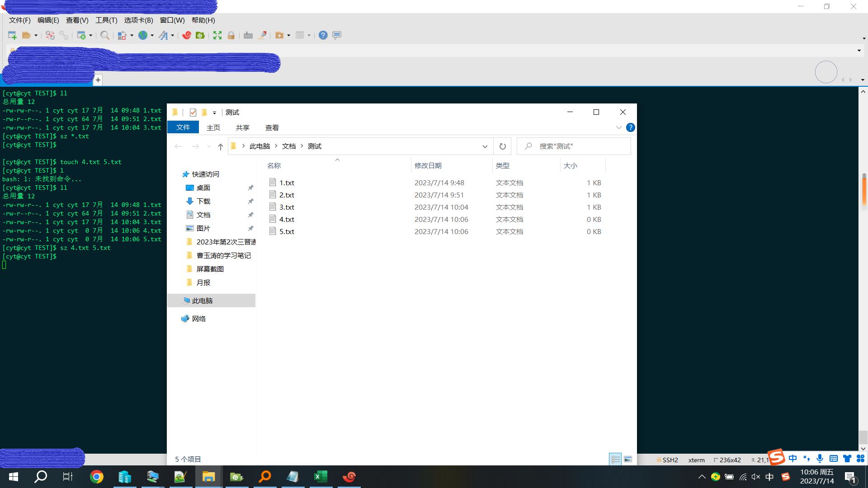This screenshot has width=868, height=488.
Task: Toggle the muted volume tray icon
Action: click(x=756, y=477)
